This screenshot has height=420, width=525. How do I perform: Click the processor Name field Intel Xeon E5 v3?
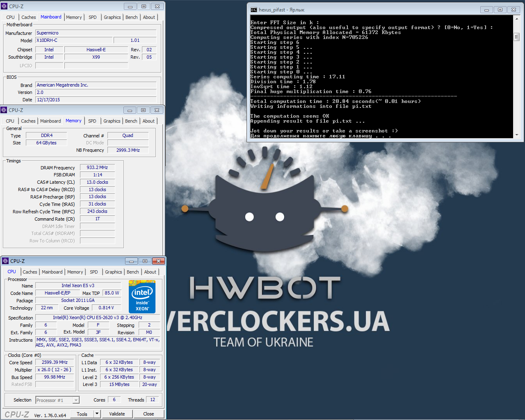[x=78, y=285]
